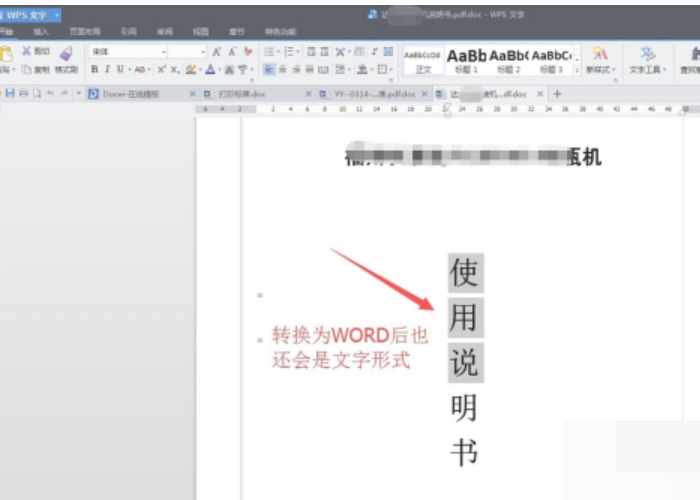Click the Undo arrow icon
The width and height of the screenshot is (700, 500).
click(x=50, y=93)
